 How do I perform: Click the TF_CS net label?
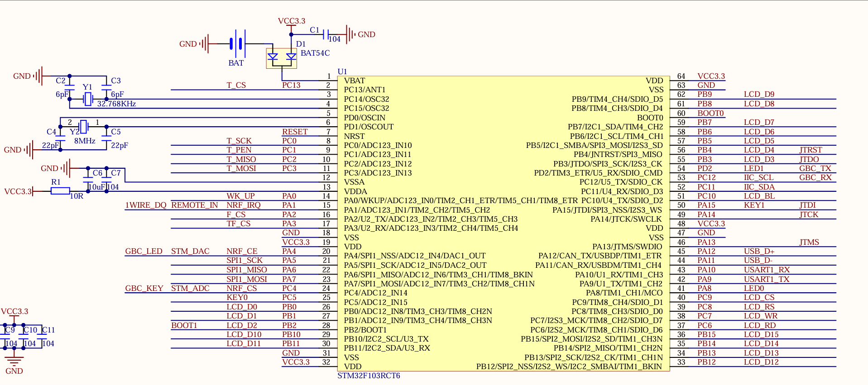point(239,223)
